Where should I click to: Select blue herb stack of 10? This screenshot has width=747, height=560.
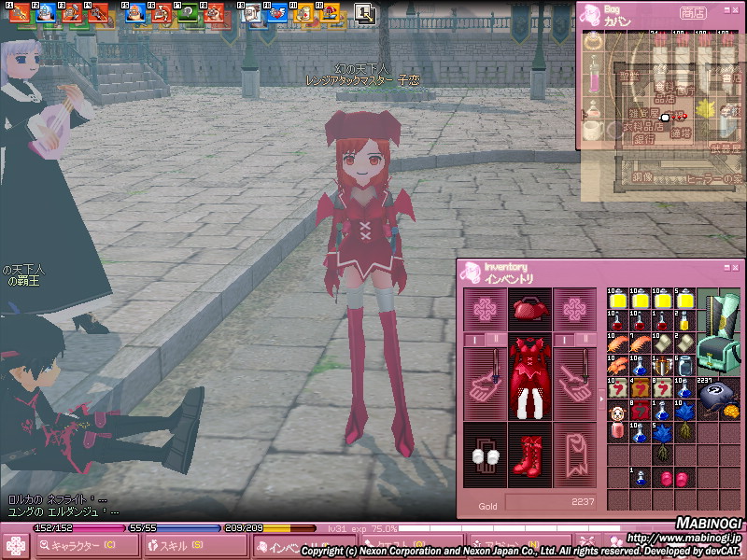pos(684,419)
